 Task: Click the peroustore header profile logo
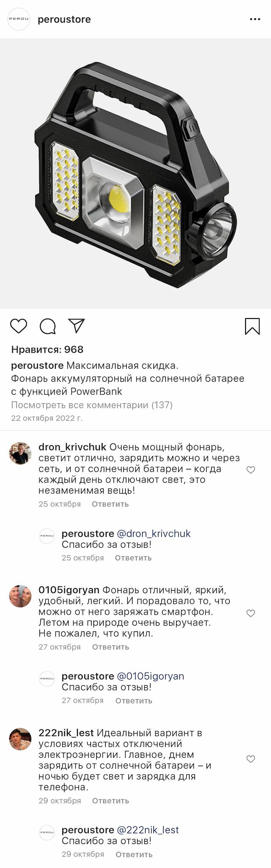pyautogui.click(x=19, y=19)
